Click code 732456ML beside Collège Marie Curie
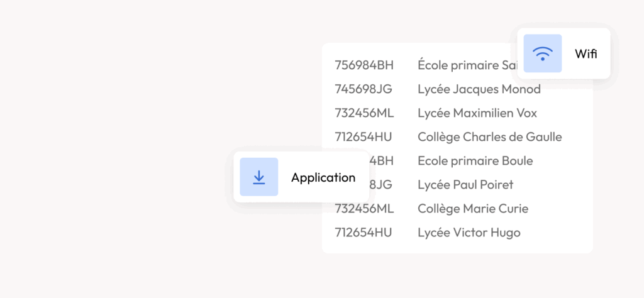This screenshot has height=298, width=644. pyautogui.click(x=364, y=209)
